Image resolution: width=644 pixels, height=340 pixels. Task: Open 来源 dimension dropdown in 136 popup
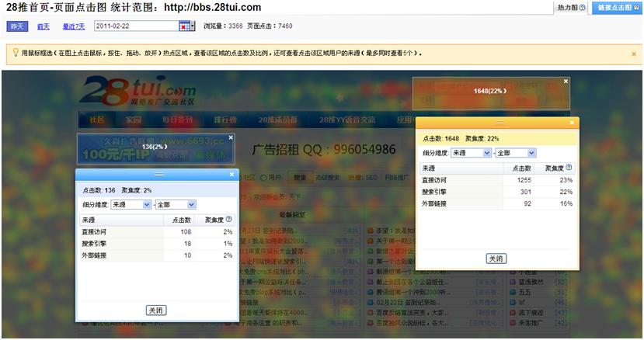tap(131, 204)
